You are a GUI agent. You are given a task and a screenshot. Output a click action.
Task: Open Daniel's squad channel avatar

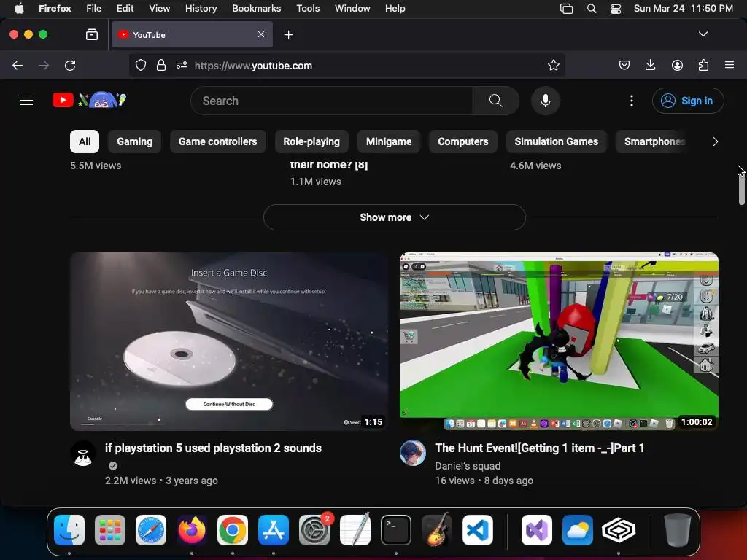coord(413,453)
